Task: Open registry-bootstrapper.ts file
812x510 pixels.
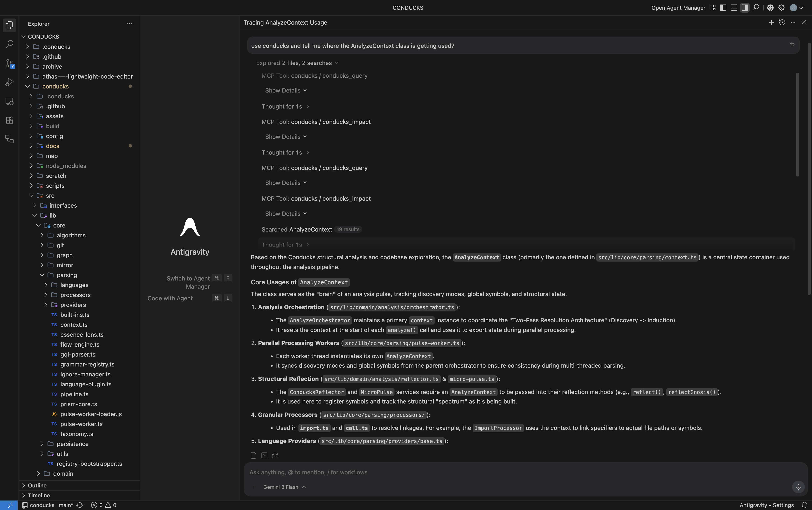Action: [89, 464]
